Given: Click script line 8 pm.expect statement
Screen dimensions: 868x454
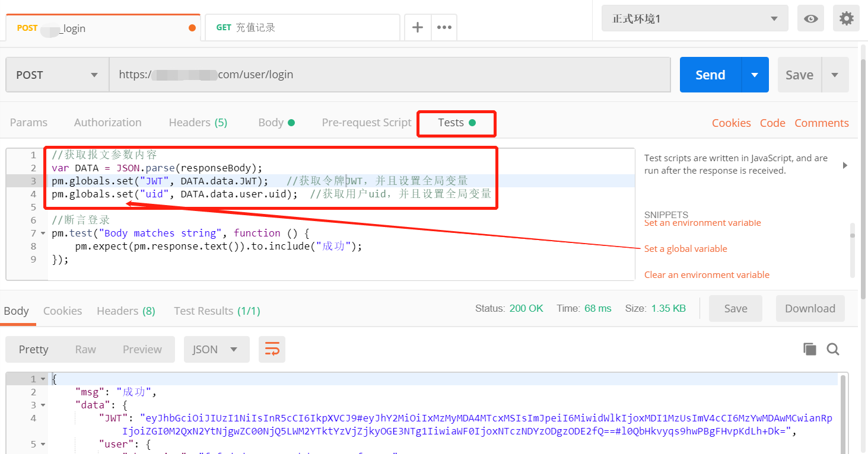Looking at the screenshot, I should [218, 246].
